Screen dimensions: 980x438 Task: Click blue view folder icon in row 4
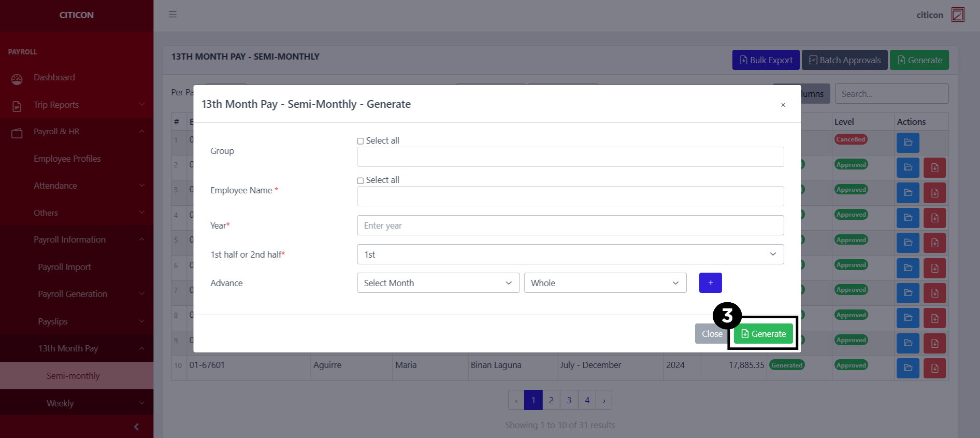[x=908, y=218]
